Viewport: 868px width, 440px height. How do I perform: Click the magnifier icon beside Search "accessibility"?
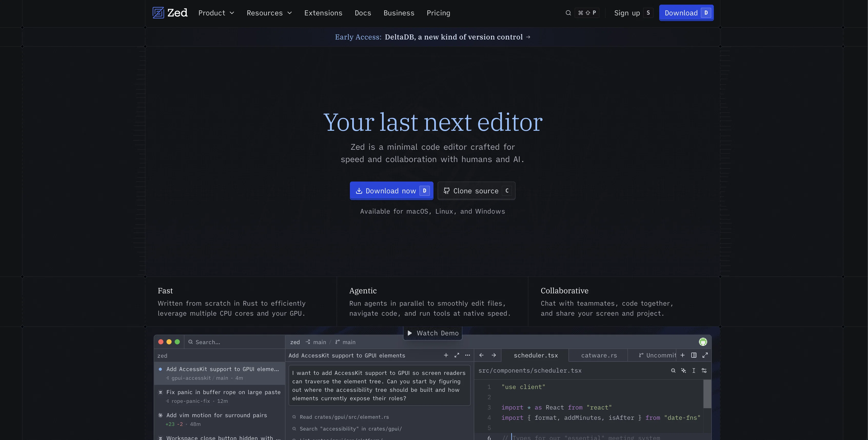(x=294, y=429)
